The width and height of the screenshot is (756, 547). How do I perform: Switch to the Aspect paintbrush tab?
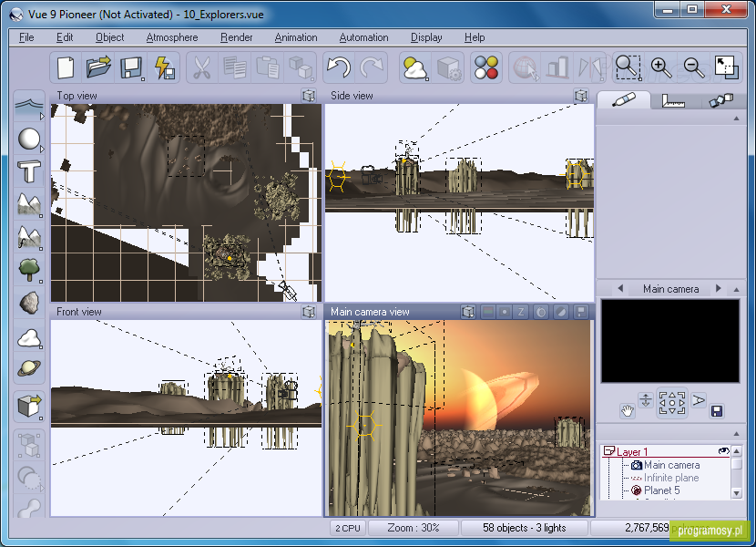pos(624,100)
